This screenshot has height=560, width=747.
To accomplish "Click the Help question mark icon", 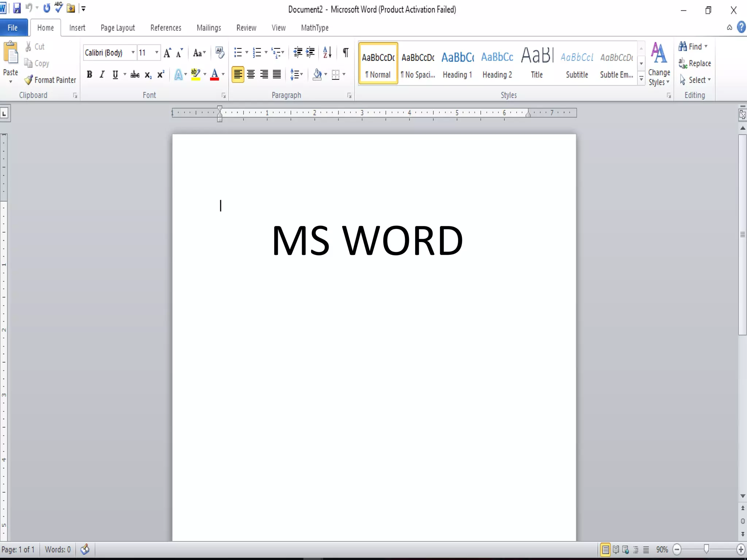I will 741,27.
